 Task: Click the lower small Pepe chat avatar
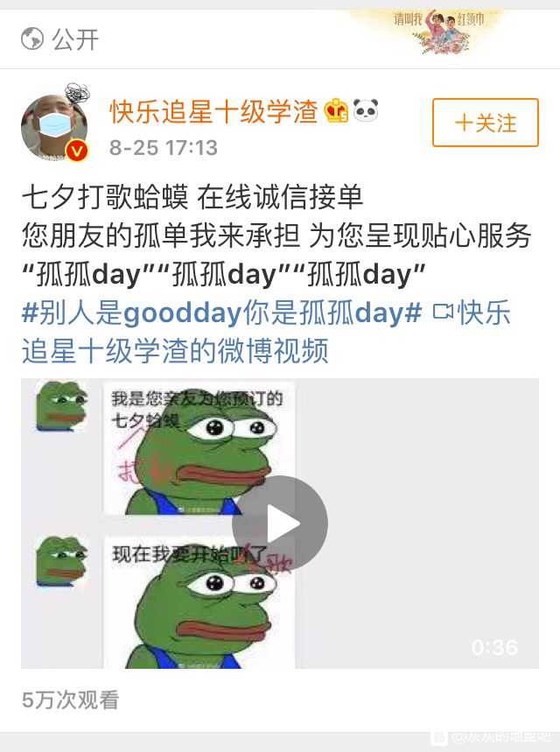click(x=62, y=562)
